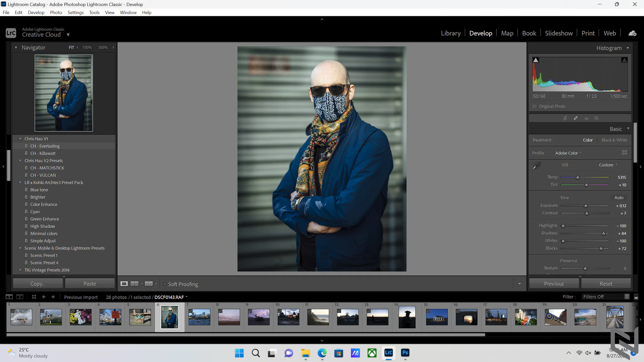
Task: Click the Exposure slider handle
Action: [586, 206]
